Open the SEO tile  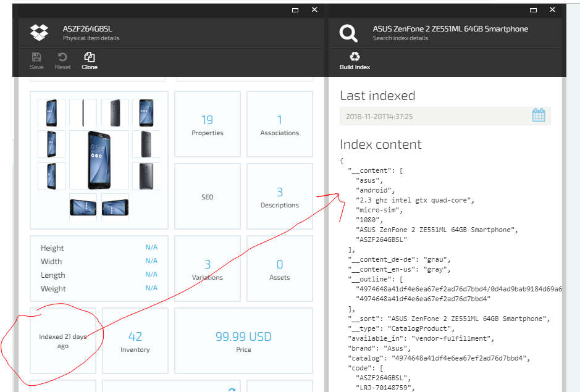tap(207, 196)
